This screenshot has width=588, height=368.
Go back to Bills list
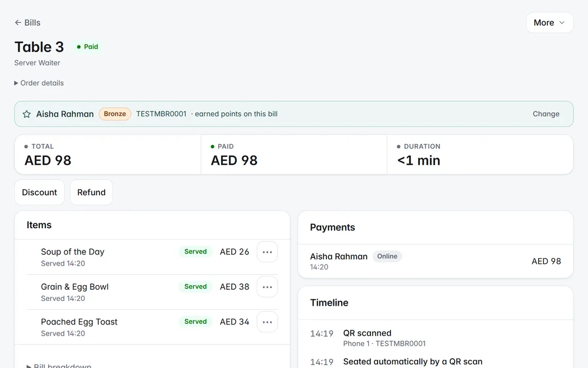coord(28,22)
